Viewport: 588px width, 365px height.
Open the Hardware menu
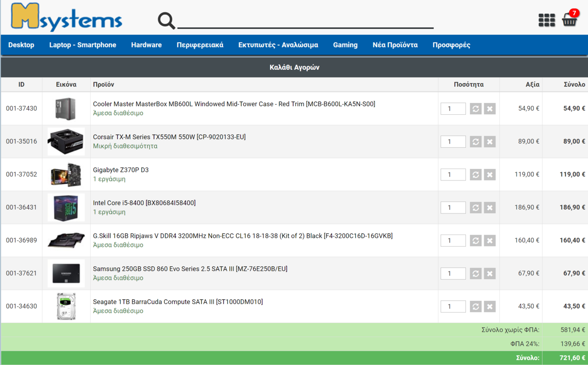click(x=146, y=45)
